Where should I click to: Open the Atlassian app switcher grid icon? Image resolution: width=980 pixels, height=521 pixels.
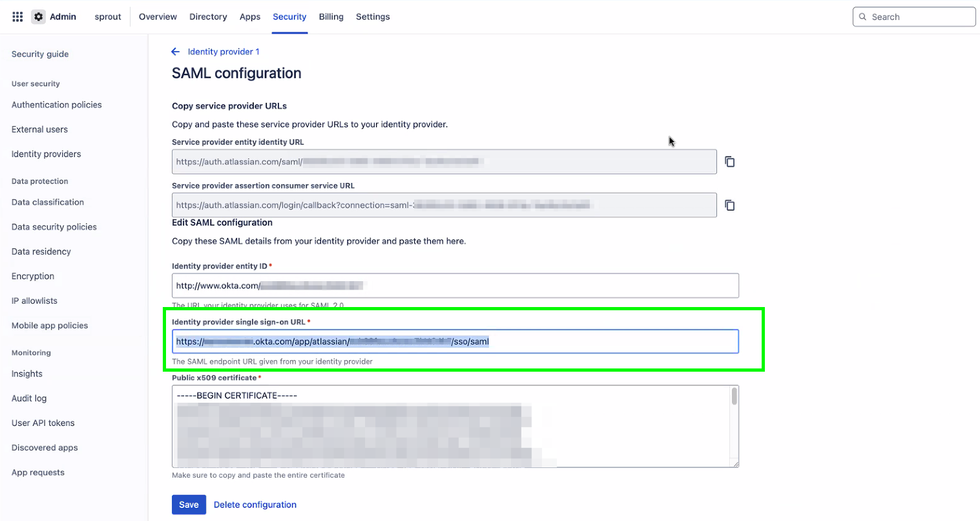pos(17,16)
